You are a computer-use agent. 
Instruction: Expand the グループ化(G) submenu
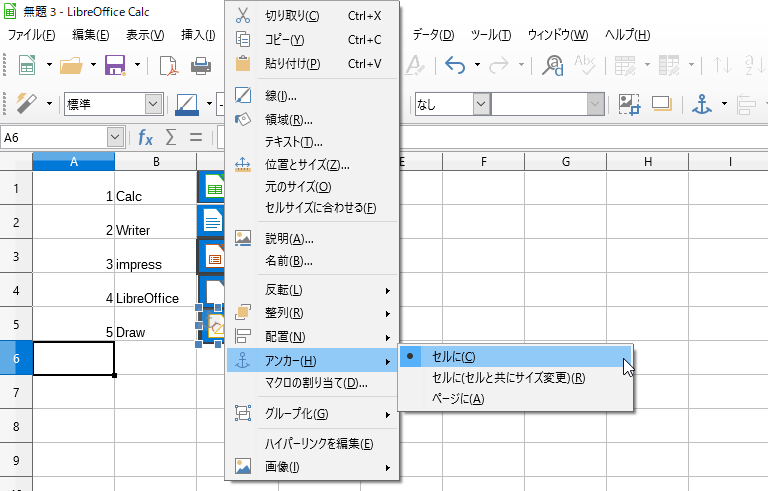coord(312,414)
